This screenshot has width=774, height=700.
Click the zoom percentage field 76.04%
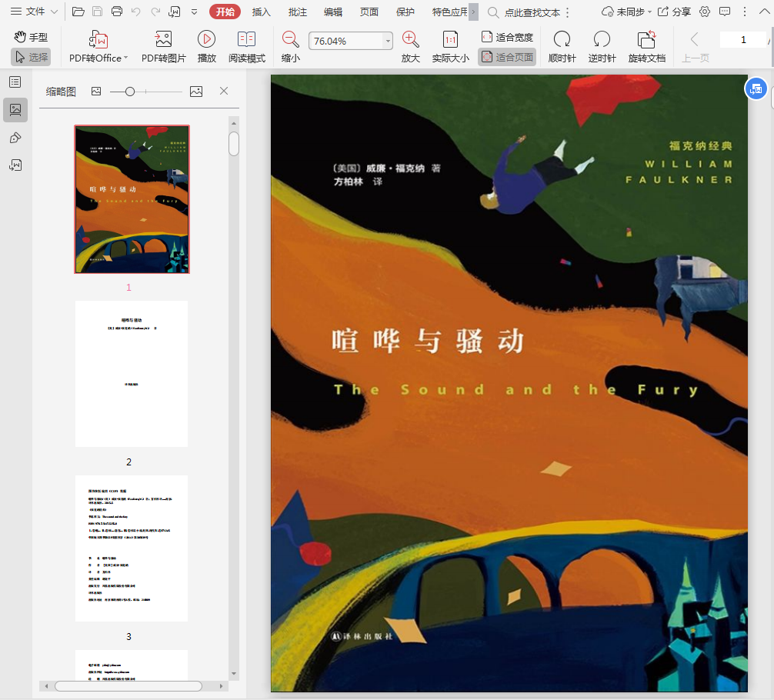(x=345, y=41)
